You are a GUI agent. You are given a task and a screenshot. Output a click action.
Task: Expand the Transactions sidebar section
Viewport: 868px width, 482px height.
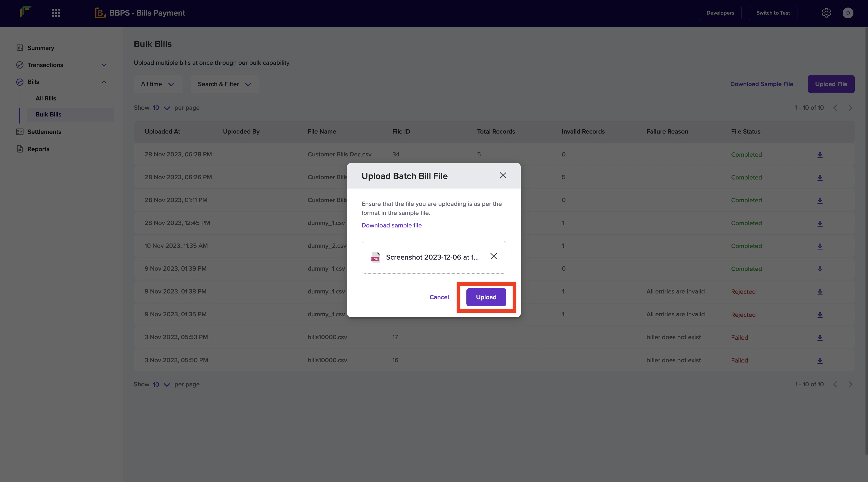[x=104, y=65]
